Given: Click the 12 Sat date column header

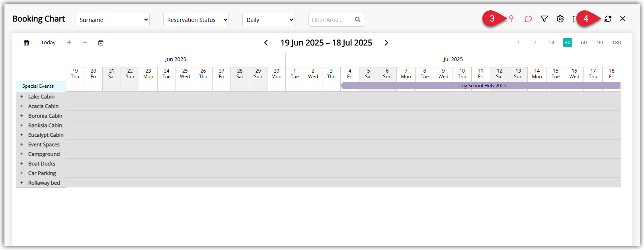Looking at the screenshot, I should [500, 74].
